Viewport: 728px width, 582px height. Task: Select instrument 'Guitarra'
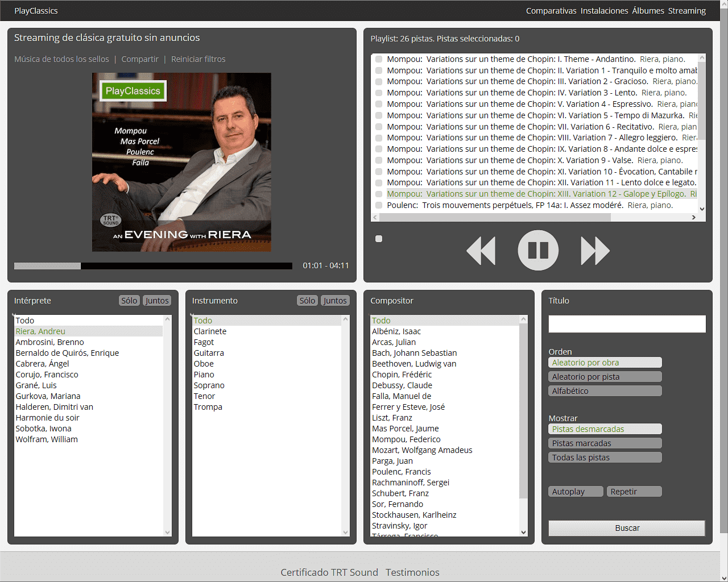tap(266, 353)
